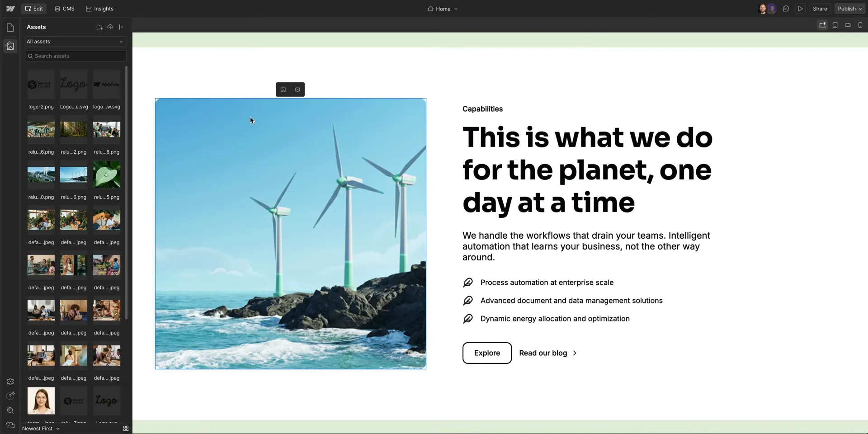Image resolution: width=868 pixels, height=434 pixels.
Task: Click the preview play button
Action: point(801,9)
